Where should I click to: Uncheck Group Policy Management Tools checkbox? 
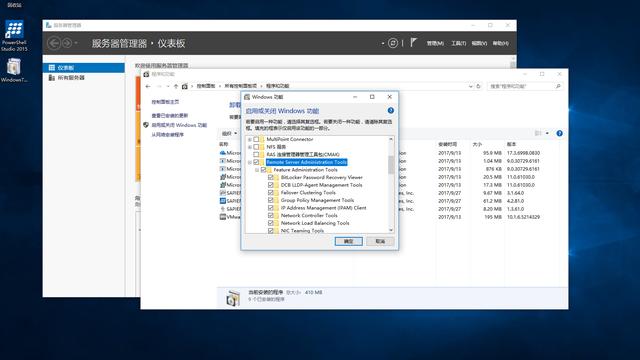(271, 200)
